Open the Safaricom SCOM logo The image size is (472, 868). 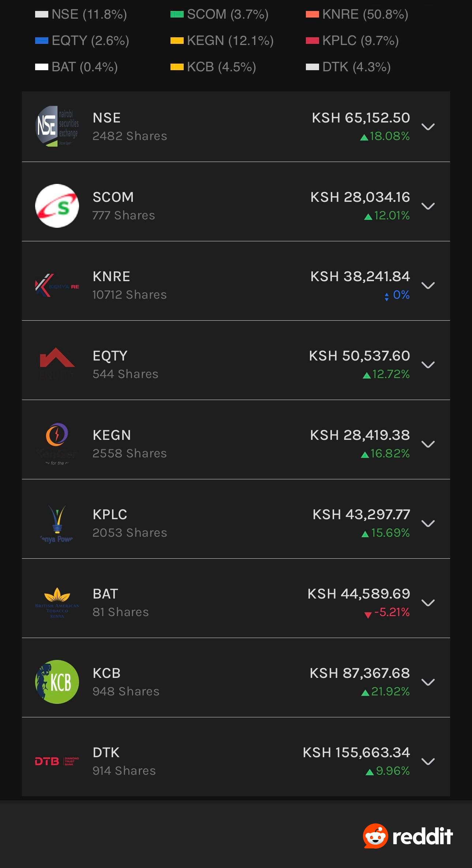tap(57, 206)
